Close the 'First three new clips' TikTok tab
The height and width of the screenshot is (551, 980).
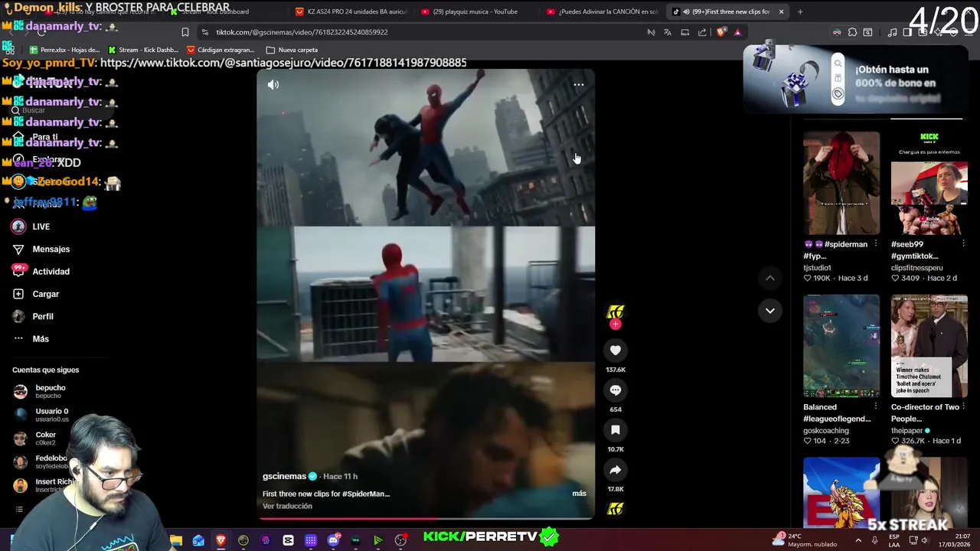781,11
